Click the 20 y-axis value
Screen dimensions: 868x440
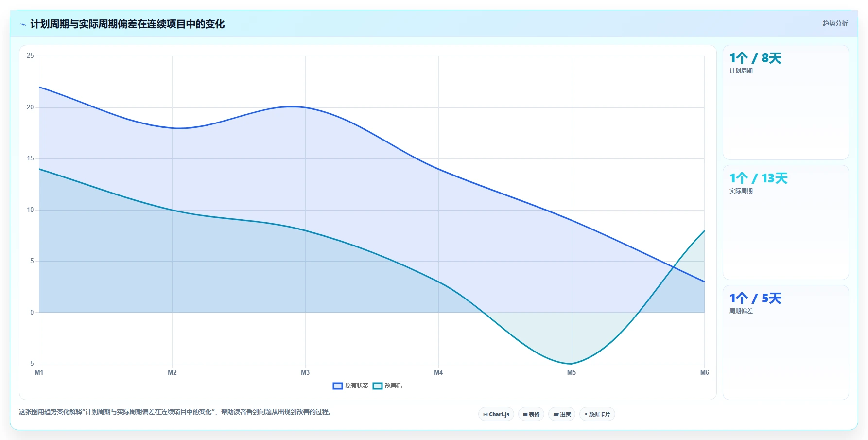pyautogui.click(x=30, y=107)
